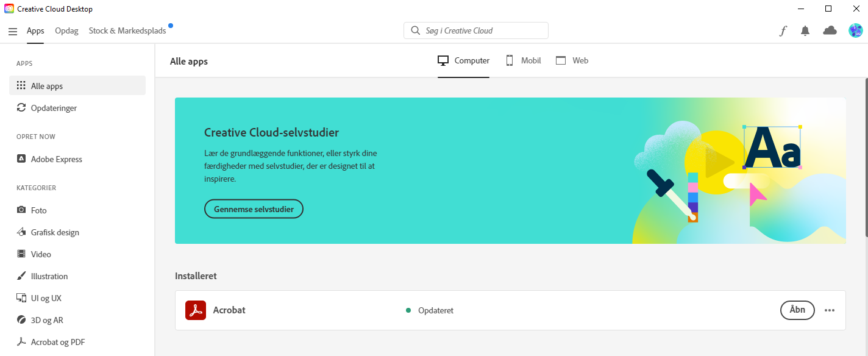Click the Søg i Creative Cloud search field
This screenshot has width=868, height=356.
[476, 30]
